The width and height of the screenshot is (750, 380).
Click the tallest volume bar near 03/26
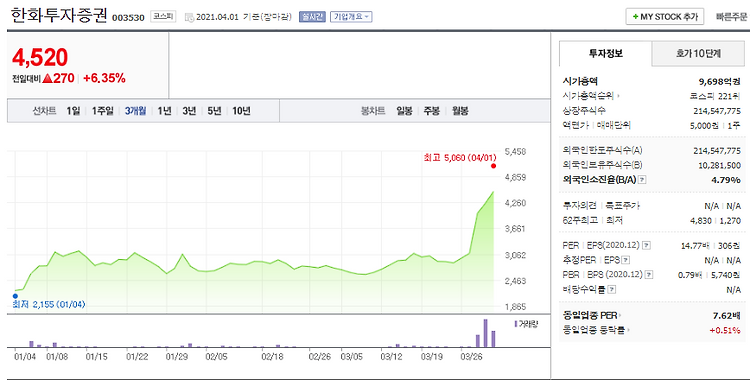click(x=485, y=333)
